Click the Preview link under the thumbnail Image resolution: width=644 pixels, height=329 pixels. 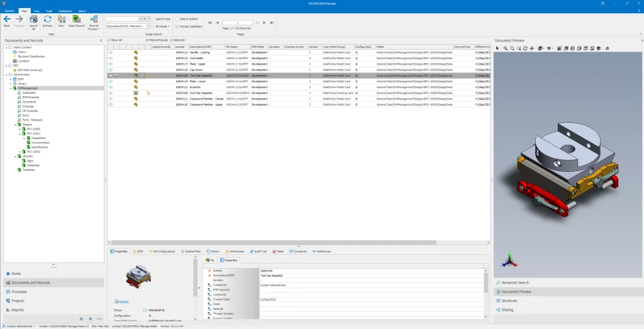coord(124,301)
